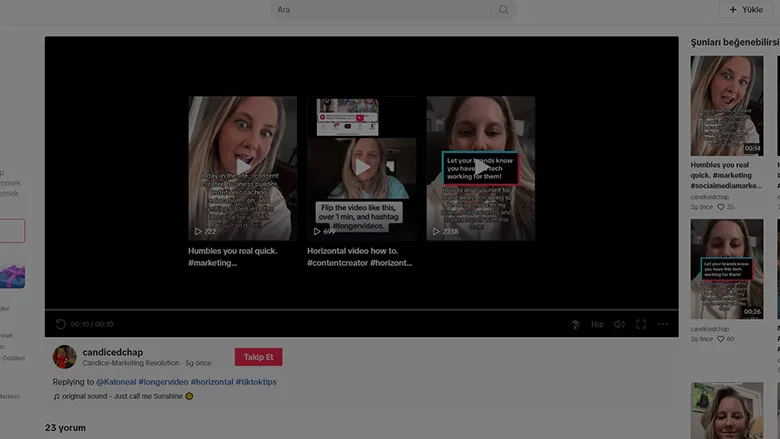Open sidebar thumbnail with 00:26 duration
The width and height of the screenshot is (780, 439).
coord(726,269)
